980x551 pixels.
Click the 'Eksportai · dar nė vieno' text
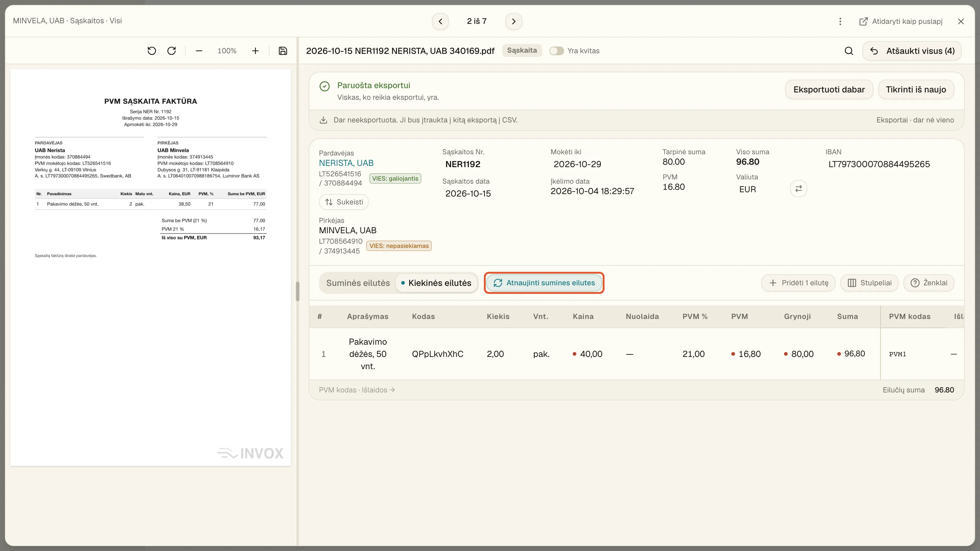click(x=915, y=120)
